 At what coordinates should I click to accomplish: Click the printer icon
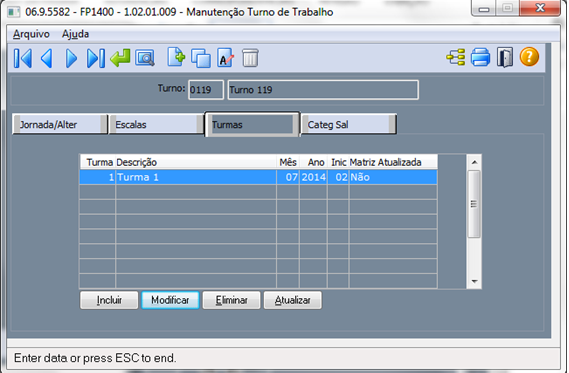click(480, 58)
